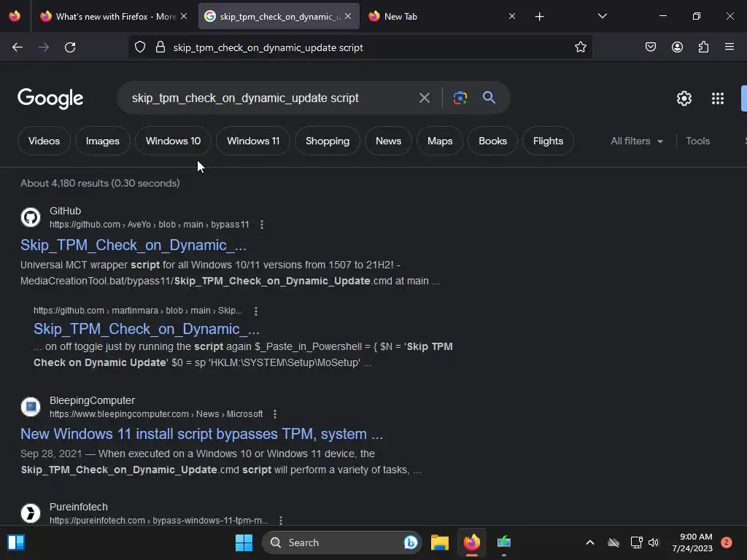Save page to Pocket
Image resolution: width=747 pixels, height=560 pixels.
(x=650, y=47)
